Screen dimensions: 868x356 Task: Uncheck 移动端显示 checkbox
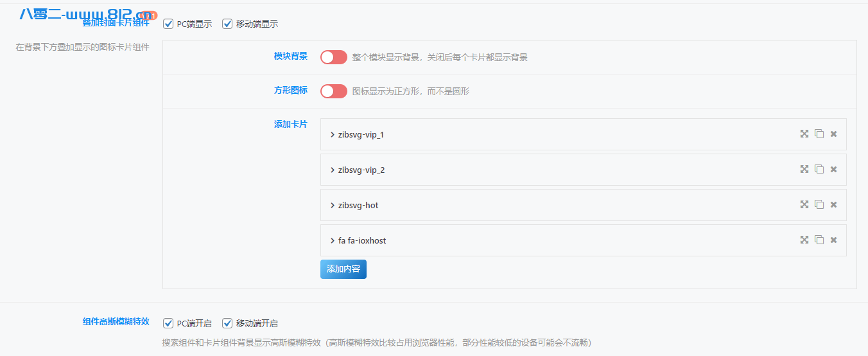point(227,24)
